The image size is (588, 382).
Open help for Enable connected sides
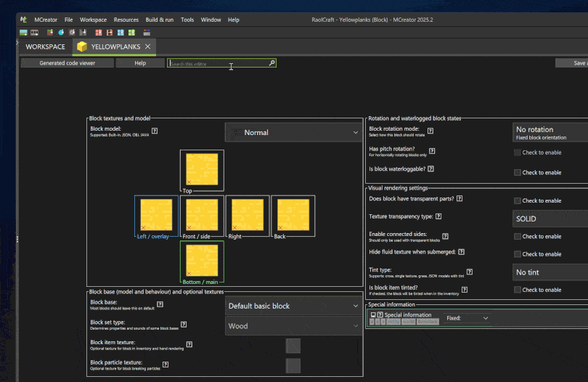445,237
